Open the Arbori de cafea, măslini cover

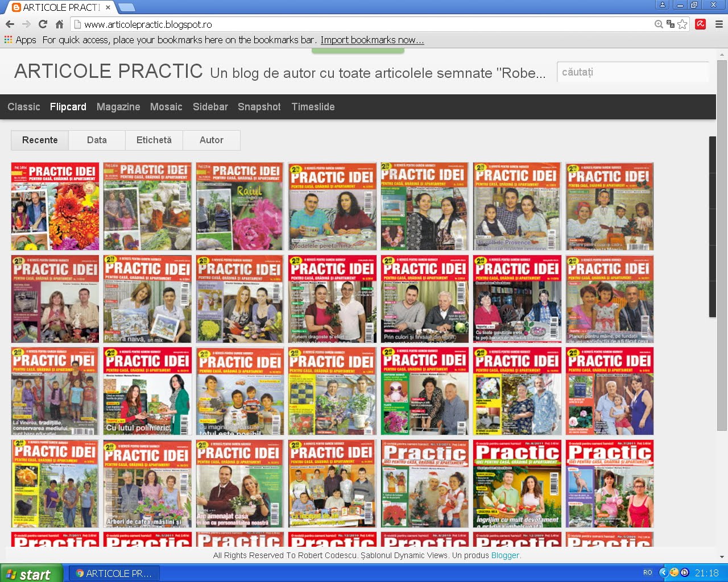(x=148, y=484)
